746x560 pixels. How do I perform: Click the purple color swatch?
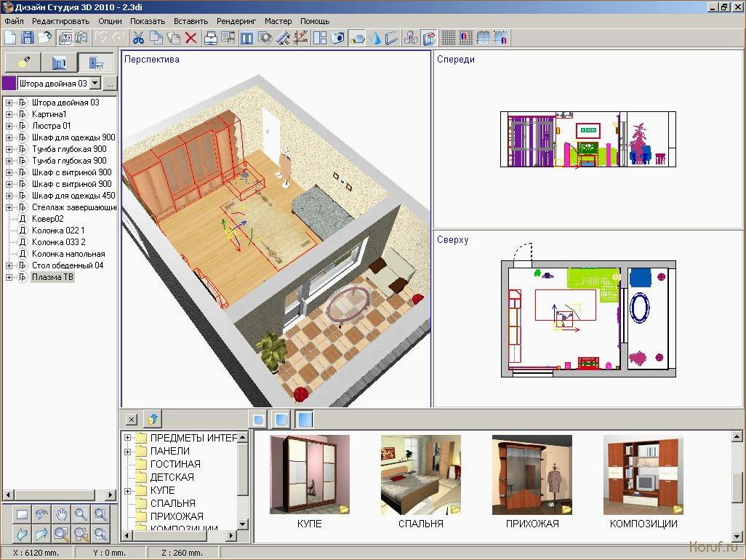pos(9,83)
